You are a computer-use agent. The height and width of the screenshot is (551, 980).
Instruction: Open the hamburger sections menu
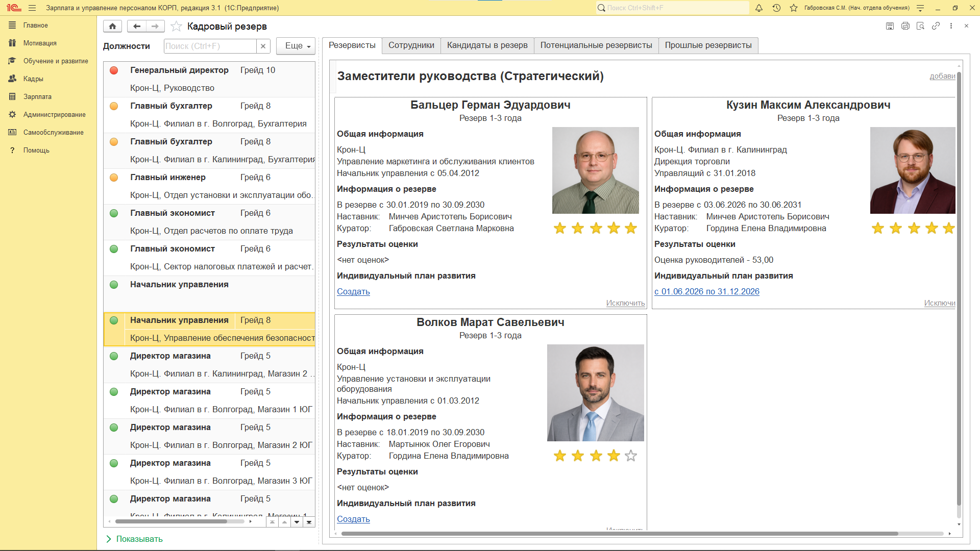coord(32,8)
